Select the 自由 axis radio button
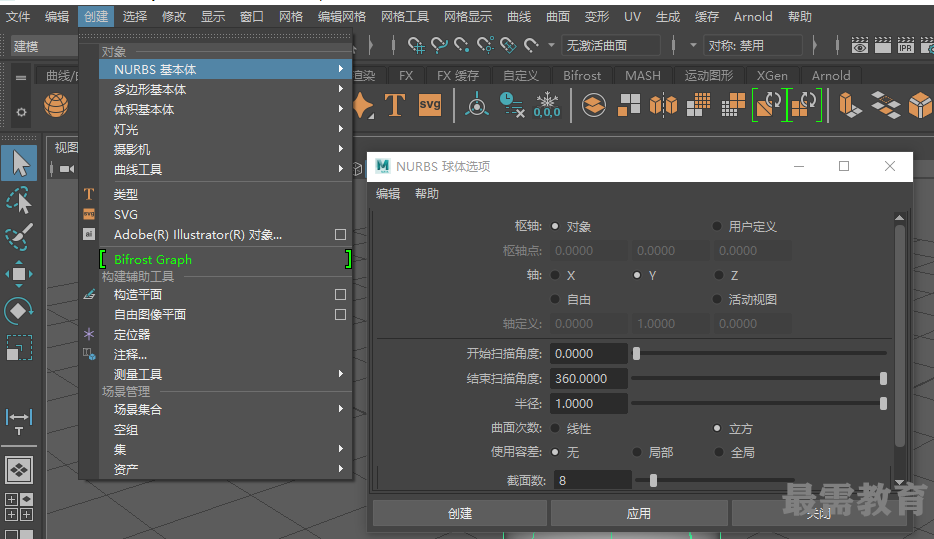 click(555, 299)
